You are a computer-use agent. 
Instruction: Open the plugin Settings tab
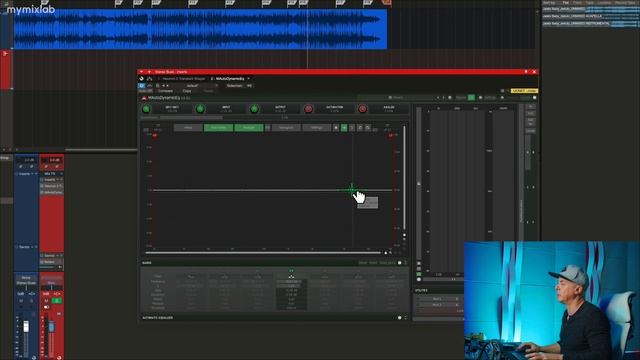317,128
